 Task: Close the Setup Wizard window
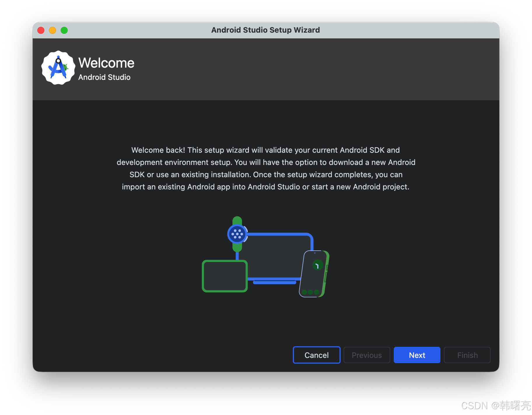pyautogui.click(x=41, y=30)
